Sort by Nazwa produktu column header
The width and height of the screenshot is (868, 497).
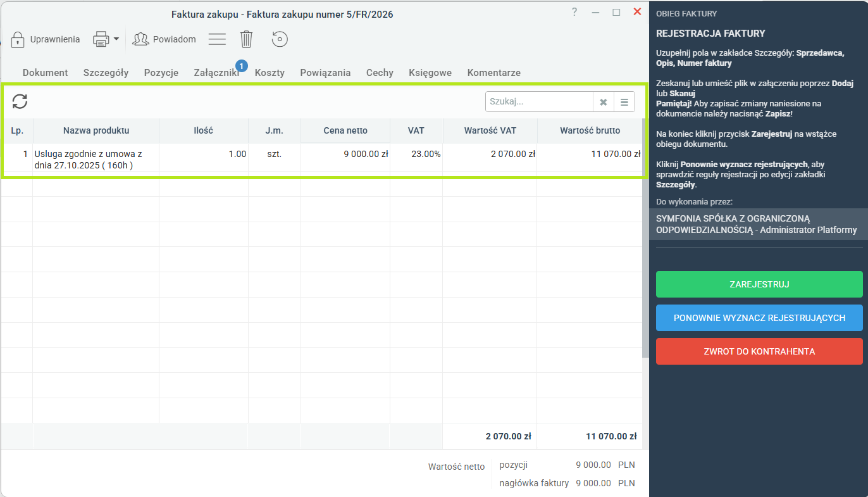pyautogui.click(x=96, y=130)
